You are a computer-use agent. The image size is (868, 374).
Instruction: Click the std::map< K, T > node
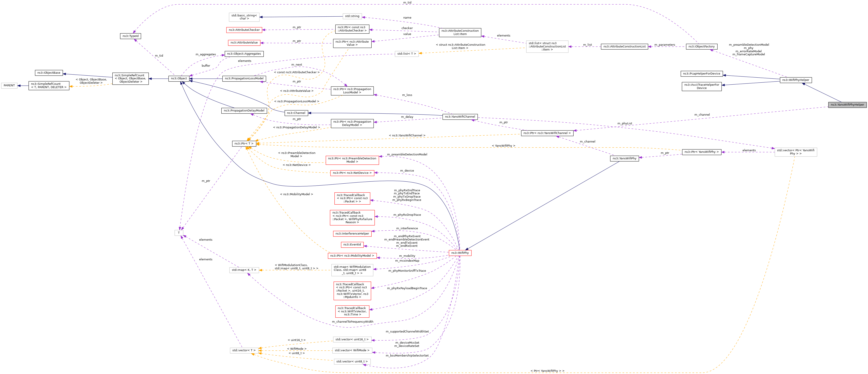(x=244, y=270)
